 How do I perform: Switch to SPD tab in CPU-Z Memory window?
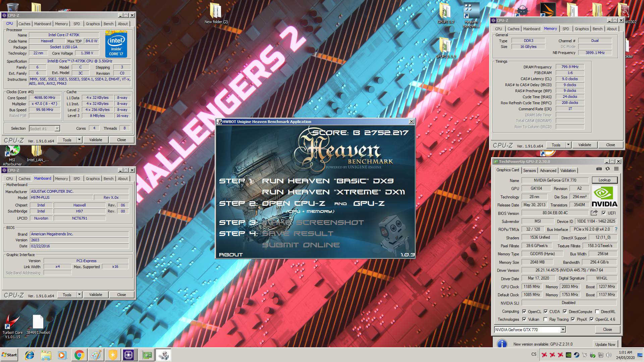(566, 29)
